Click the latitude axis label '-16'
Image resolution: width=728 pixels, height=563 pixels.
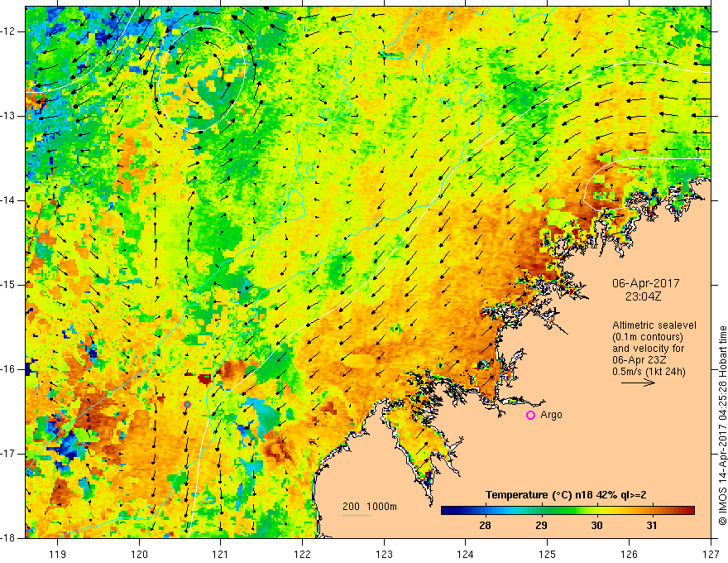tap(9, 369)
